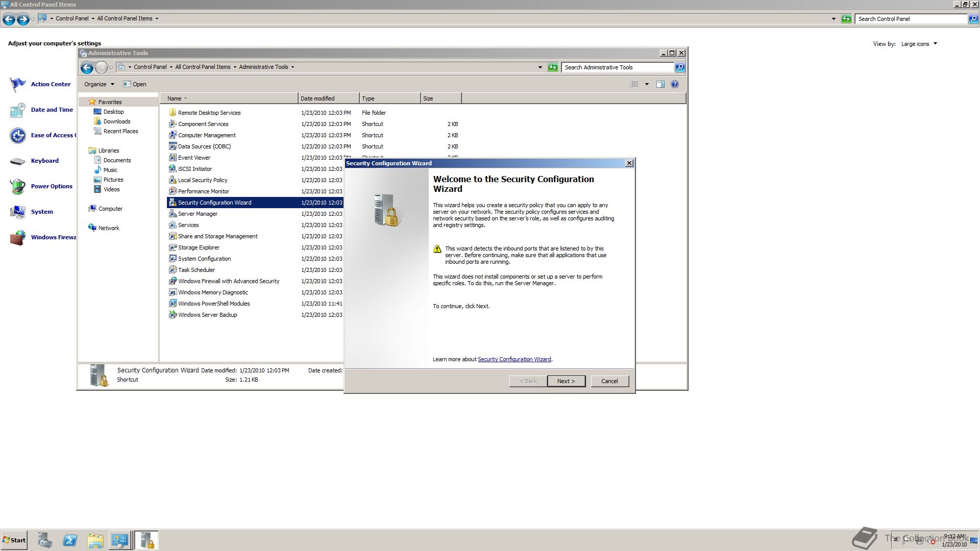This screenshot has height=551, width=980.
Task: Close the Security Configuration Wizard dialog
Action: (629, 163)
